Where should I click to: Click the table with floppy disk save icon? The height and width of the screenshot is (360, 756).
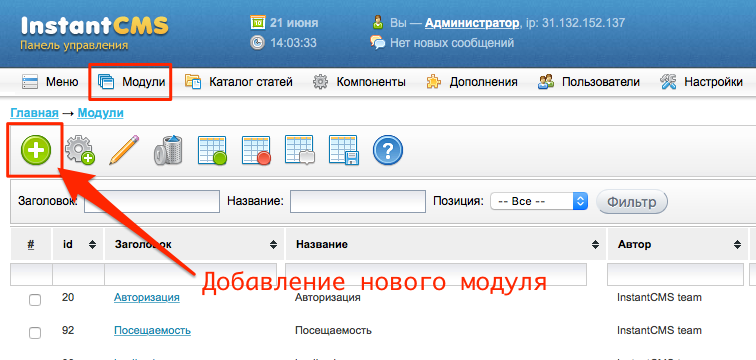tap(344, 150)
